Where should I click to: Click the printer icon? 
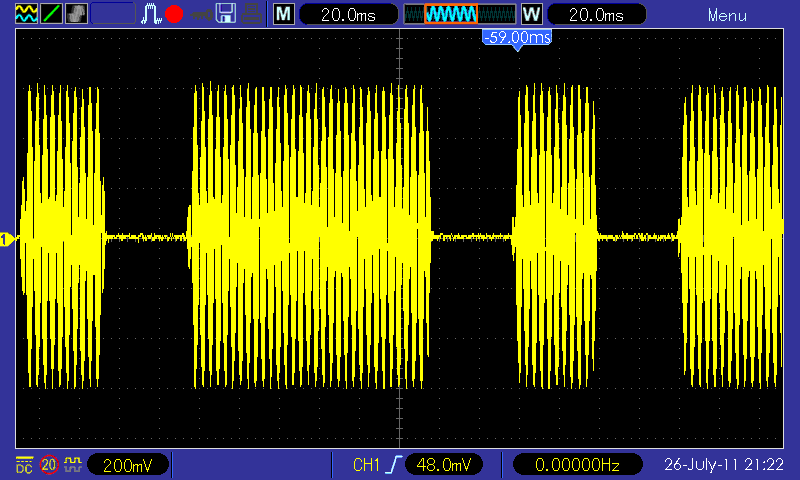252,14
